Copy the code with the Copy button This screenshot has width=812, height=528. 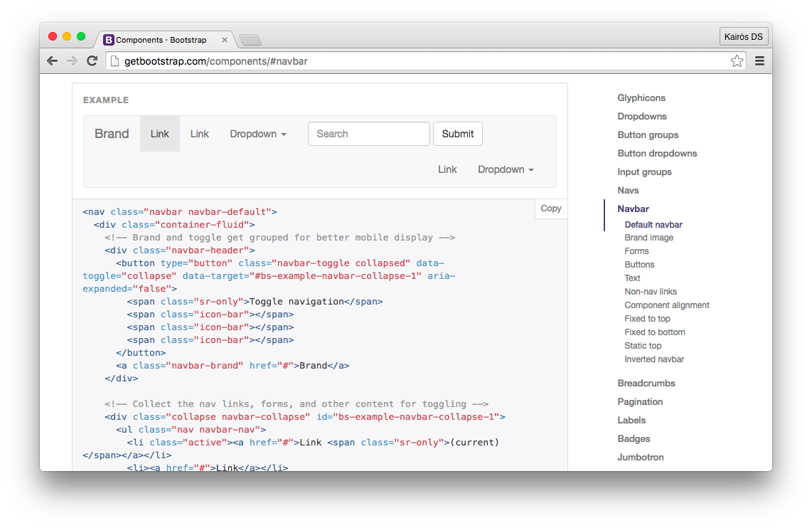(x=551, y=208)
